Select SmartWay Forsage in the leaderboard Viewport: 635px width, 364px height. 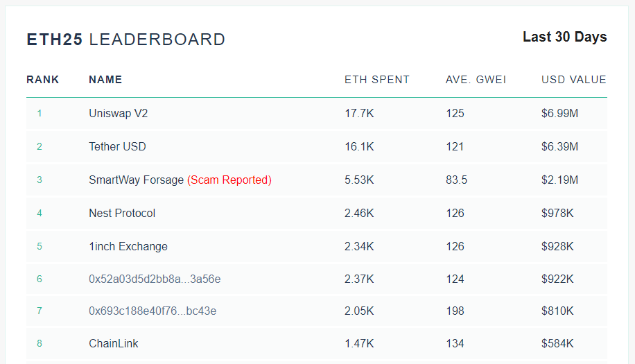(x=136, y=180)
